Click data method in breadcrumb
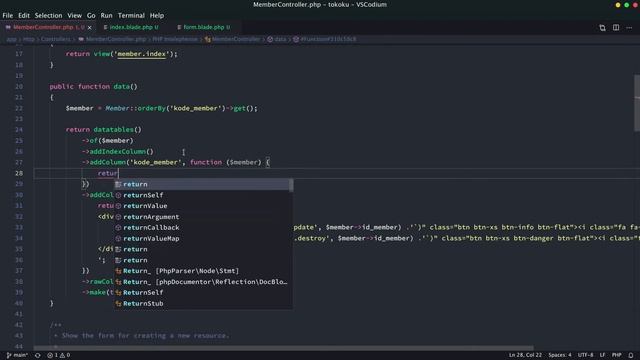640x360 pixels. pos(280,39)
